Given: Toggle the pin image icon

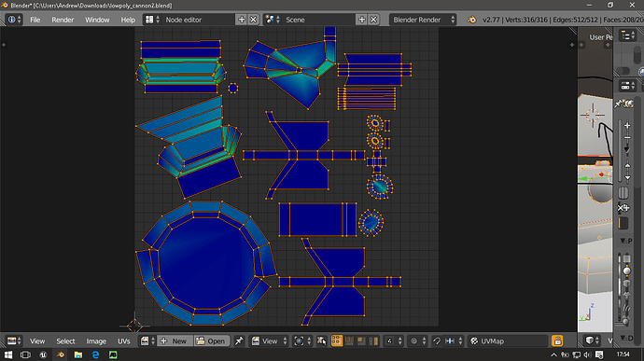Looking at the screenshot, I should (239, 340).
